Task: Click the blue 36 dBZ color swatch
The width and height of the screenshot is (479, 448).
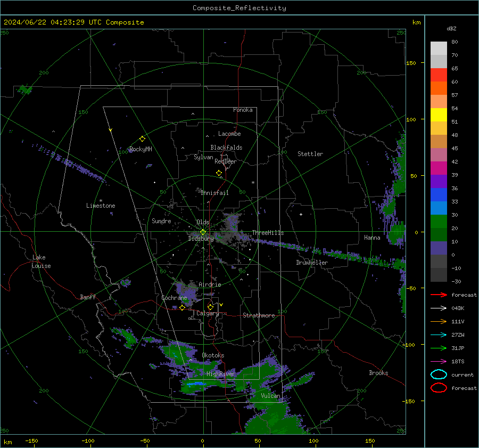Action: (439, 195)
